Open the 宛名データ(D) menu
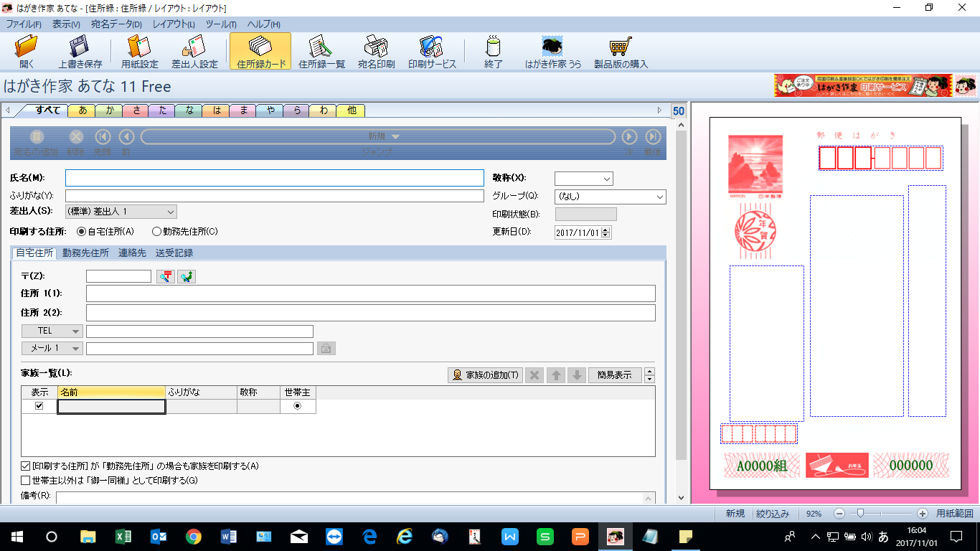The height and width of the screenshot is (551, 980). point(116,24)
